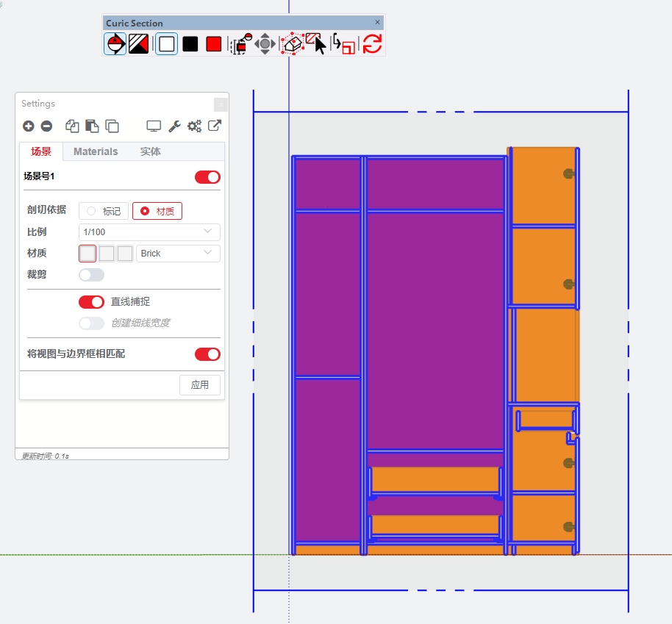Select the 标记 radio option

click(x=104, y=211)
